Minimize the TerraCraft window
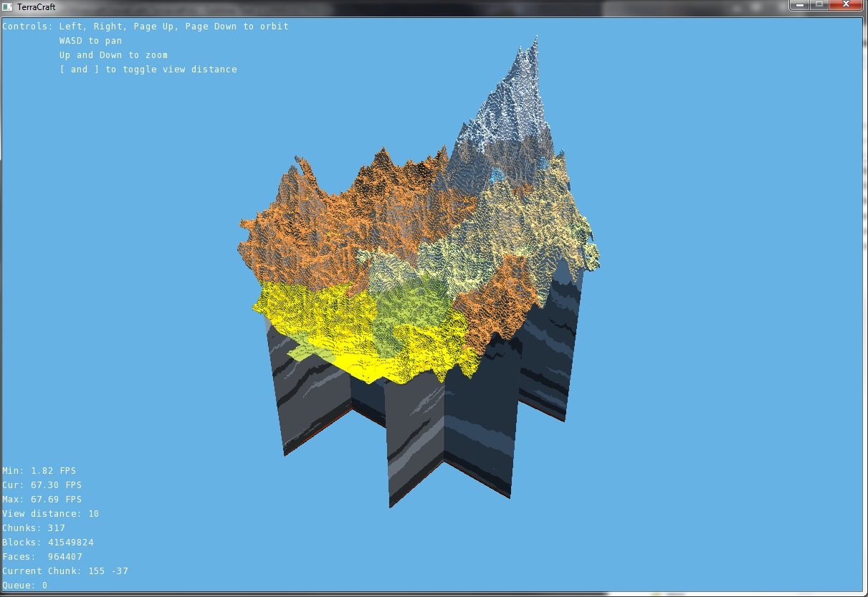This screenshot has width=868, height=597. point(798,6)
